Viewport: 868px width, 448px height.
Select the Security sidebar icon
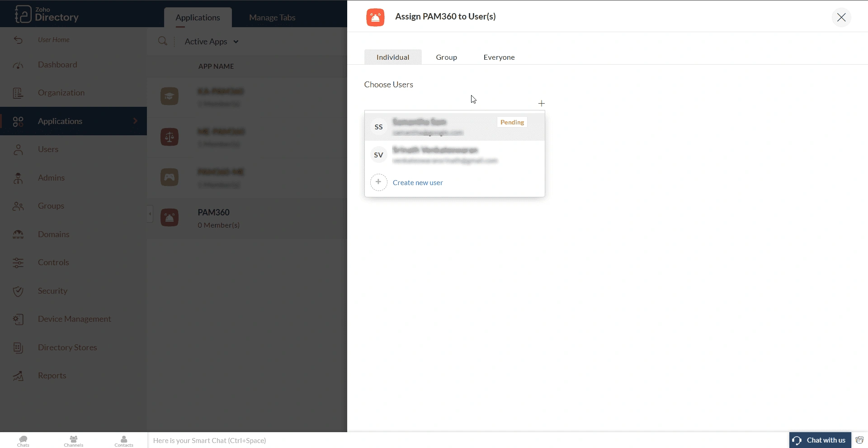[x=18, y=291]
